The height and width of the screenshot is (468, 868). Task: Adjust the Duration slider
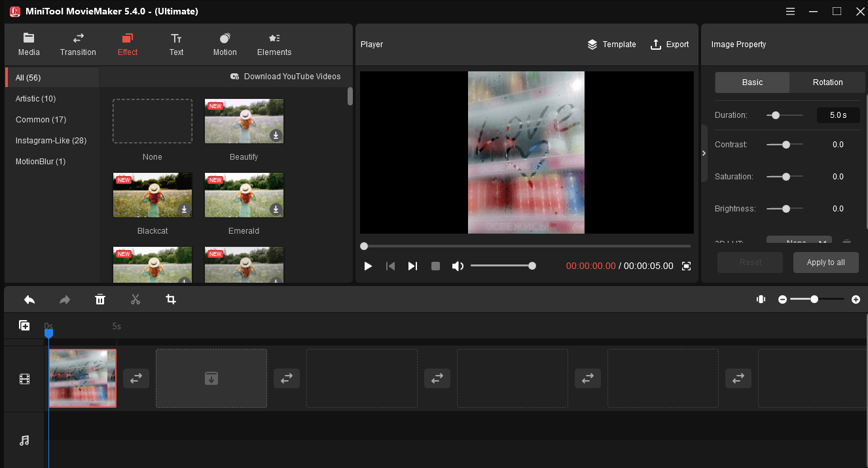(x=785, y=115)
